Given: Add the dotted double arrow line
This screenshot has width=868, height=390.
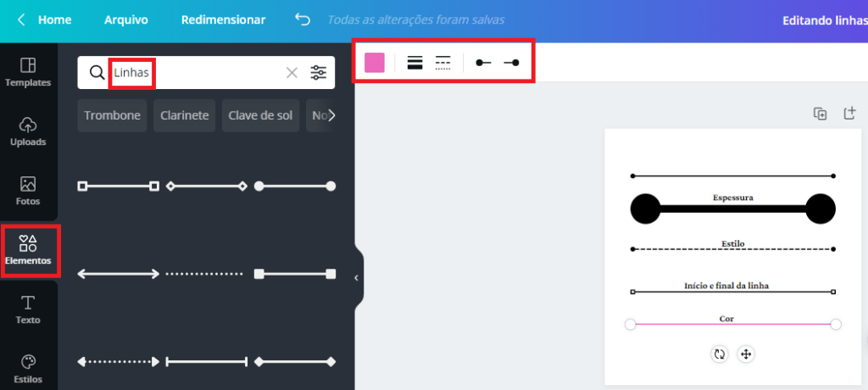Looking at the screenshot, I should click(119, 362).
